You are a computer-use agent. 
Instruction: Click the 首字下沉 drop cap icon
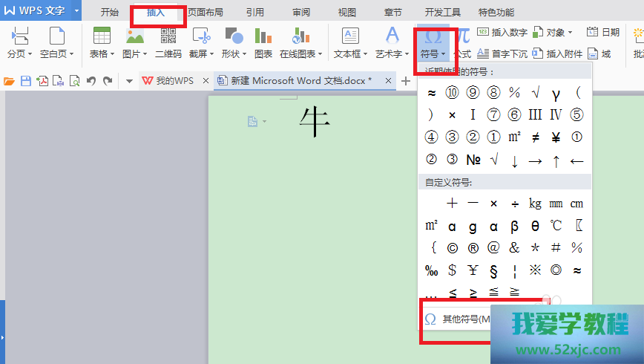[x=483, y=54]
